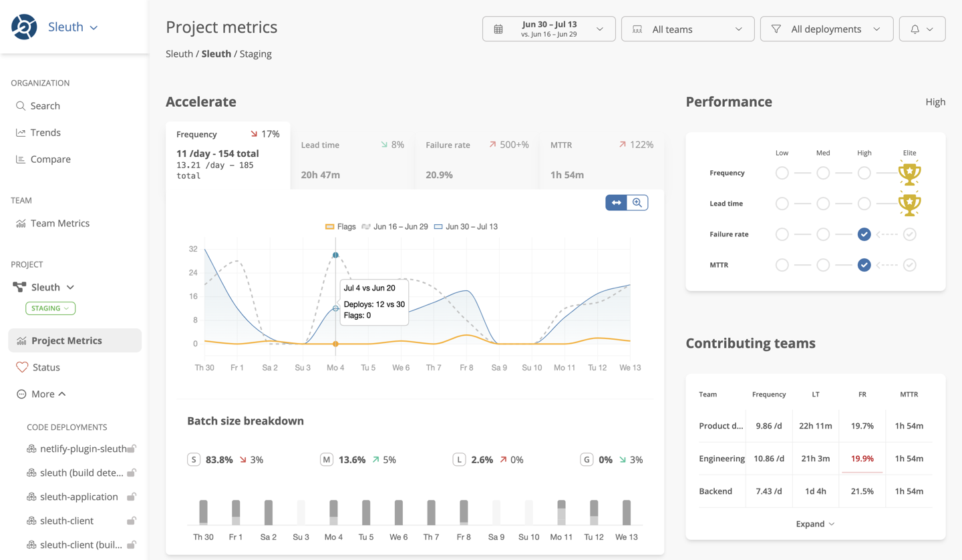Click Failure rate High checked circle
The width and height of the screenshot is (962, 560).
[x=864, y=234]
